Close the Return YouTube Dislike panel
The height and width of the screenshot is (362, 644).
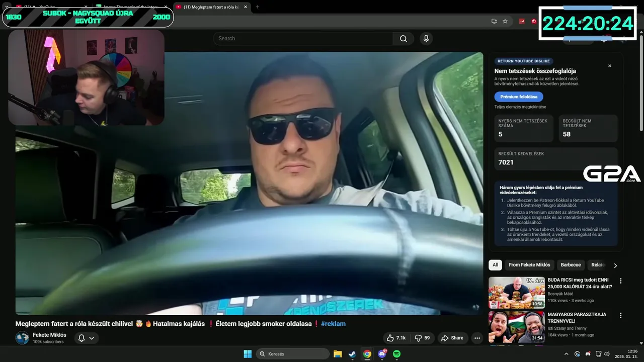pos(610,66)
